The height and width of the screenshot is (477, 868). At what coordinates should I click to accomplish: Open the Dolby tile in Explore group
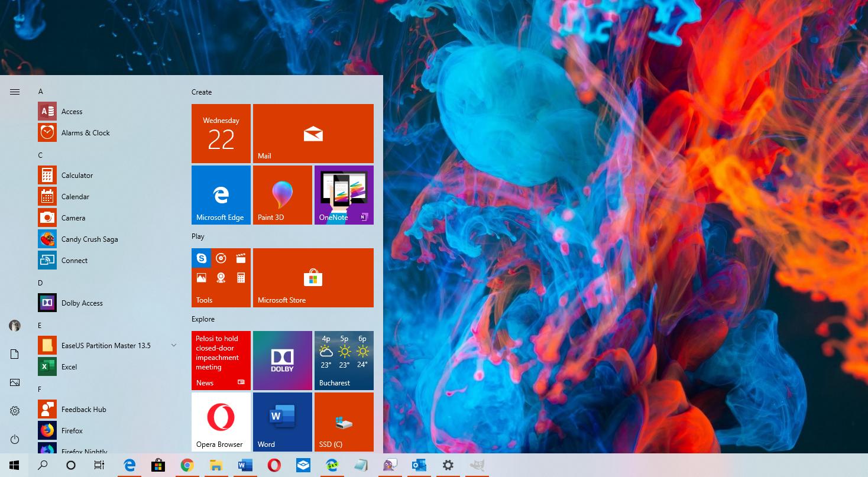coord(283,361)
